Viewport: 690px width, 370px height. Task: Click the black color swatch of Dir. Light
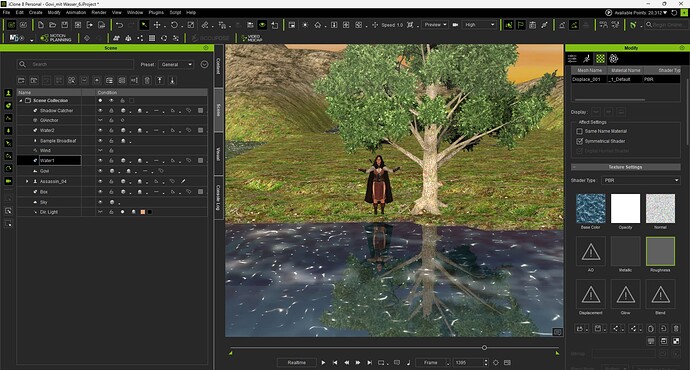tap(150, 212)
